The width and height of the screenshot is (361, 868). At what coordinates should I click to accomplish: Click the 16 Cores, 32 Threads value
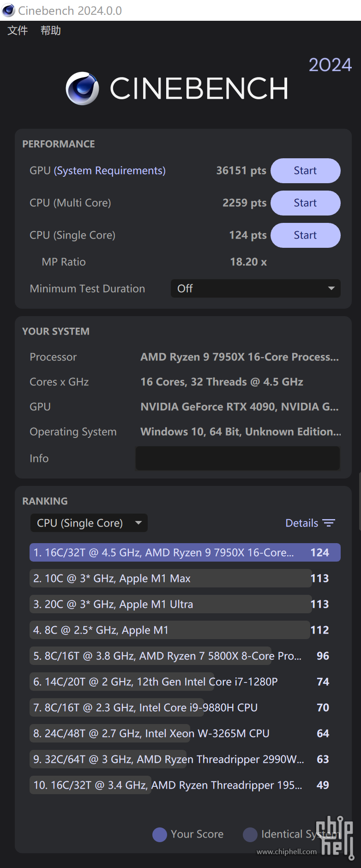(x=222, y=382)
